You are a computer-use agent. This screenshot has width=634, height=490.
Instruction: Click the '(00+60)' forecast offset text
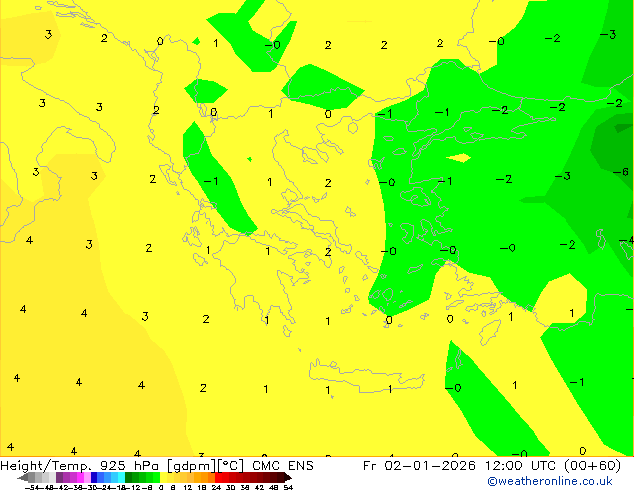(592, 466)
